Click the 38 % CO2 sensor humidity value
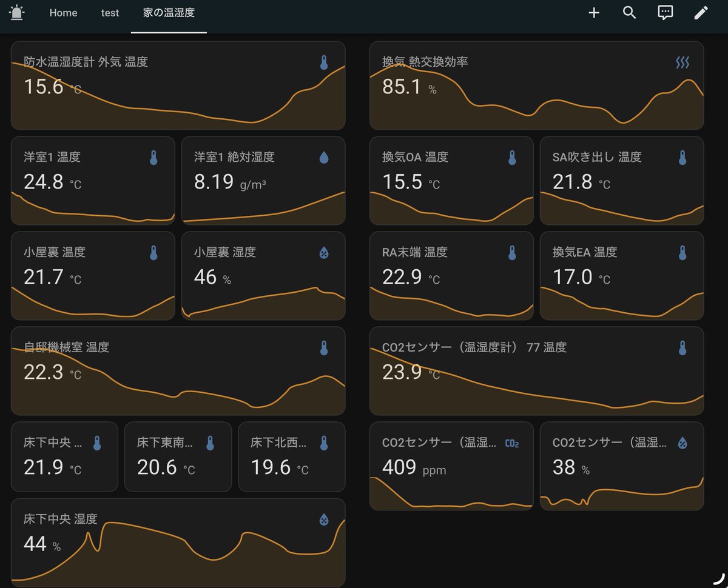This screenshot has width=728, height=588. (x=571, y=467)
